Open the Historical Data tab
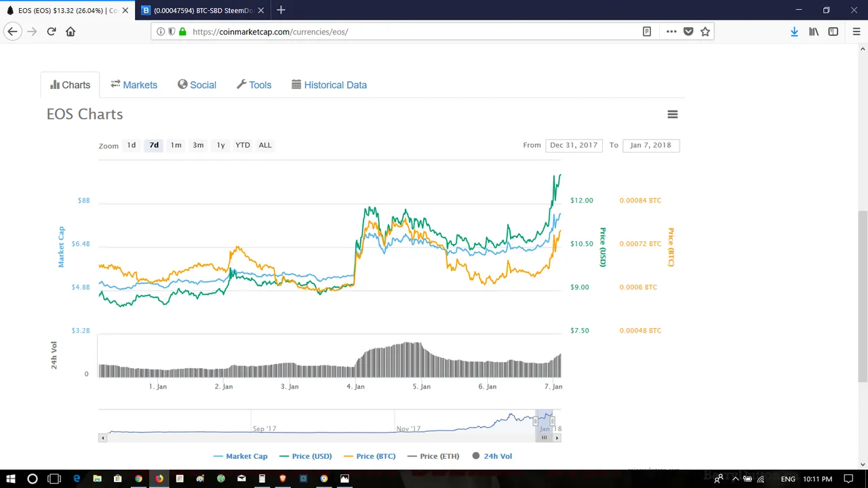This screenshot has width=868, height=488. point(329,85)
